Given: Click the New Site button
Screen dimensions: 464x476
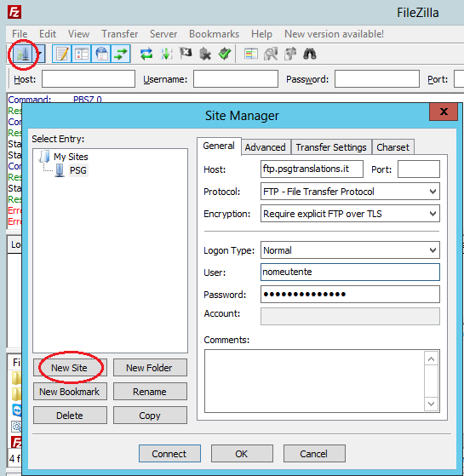Looking at the screenshot, I should [x=70, y=368].
